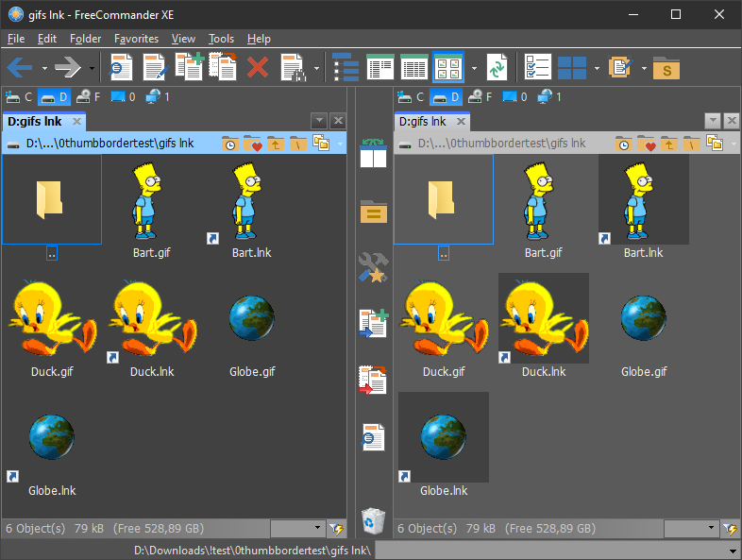The height and width of the screenshot is (560, 742).
Task: Open the Favorites menu
Action: (136, 39)
